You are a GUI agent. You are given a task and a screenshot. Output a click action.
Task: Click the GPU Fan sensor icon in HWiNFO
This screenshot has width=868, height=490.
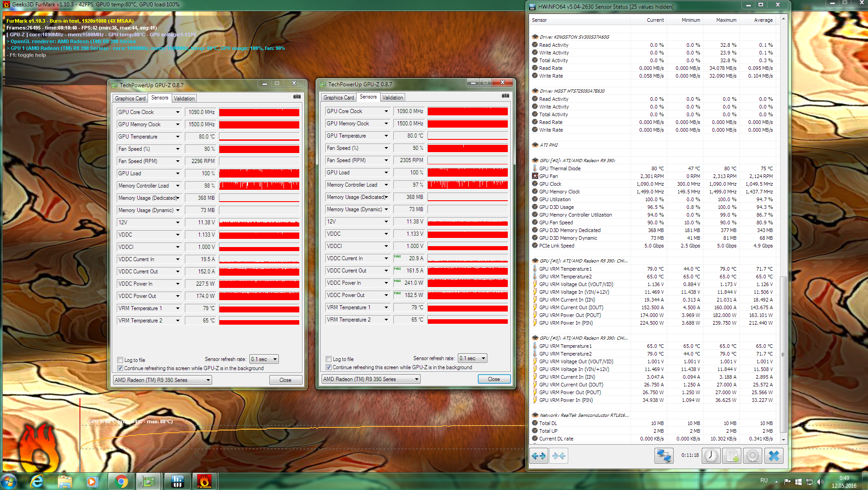point(535,176)
